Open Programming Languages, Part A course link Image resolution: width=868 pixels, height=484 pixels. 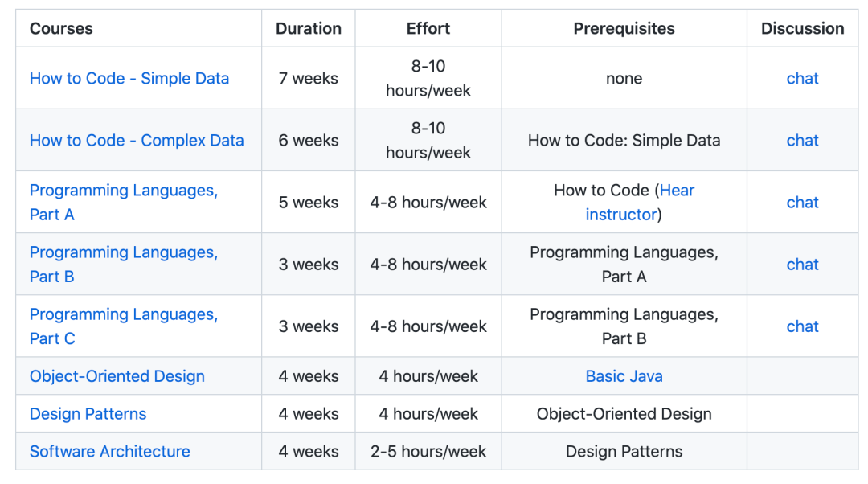124,202
